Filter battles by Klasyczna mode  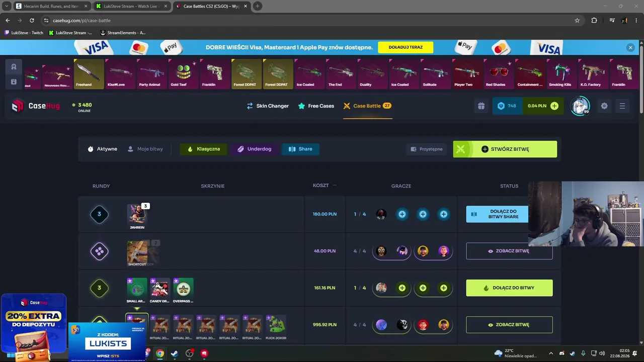pos(203,149)
